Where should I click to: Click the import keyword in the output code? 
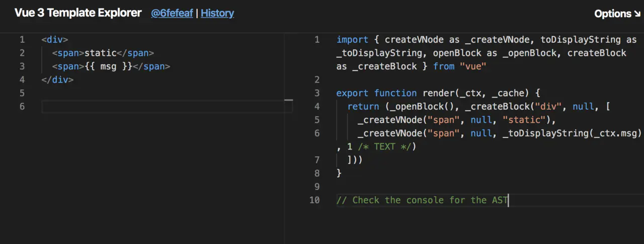[x=352, y=40]
